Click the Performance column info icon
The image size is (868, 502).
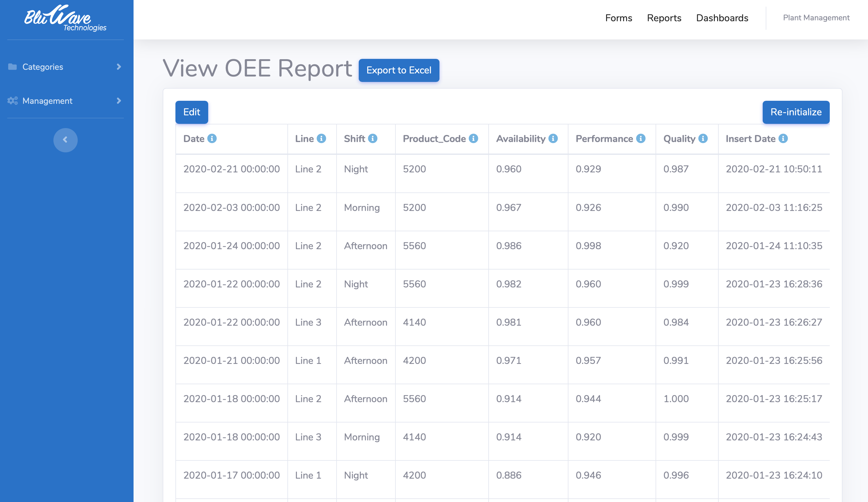click(x=641, y=138)
